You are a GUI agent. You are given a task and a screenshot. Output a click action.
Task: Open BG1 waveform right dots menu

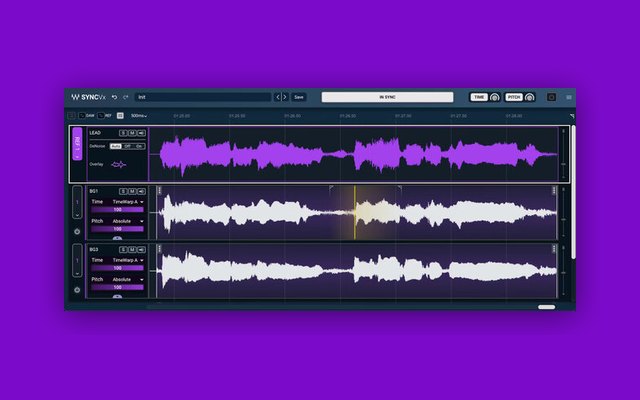click(554, 190)
